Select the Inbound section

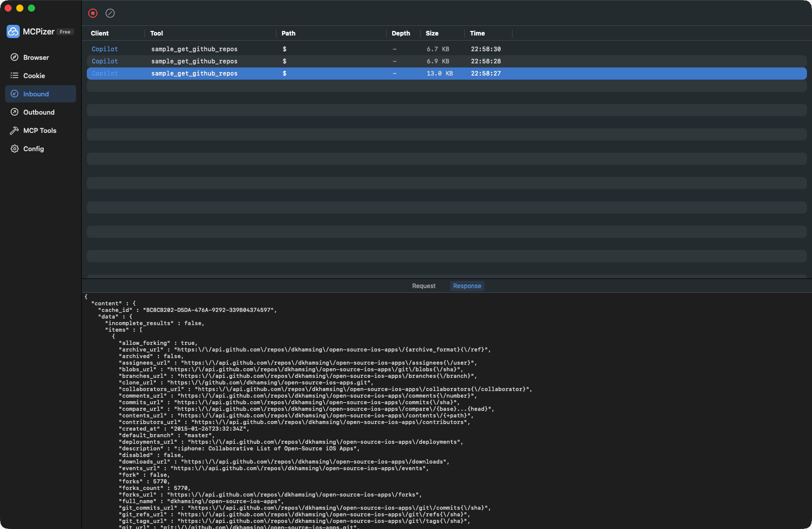point(41,94)
